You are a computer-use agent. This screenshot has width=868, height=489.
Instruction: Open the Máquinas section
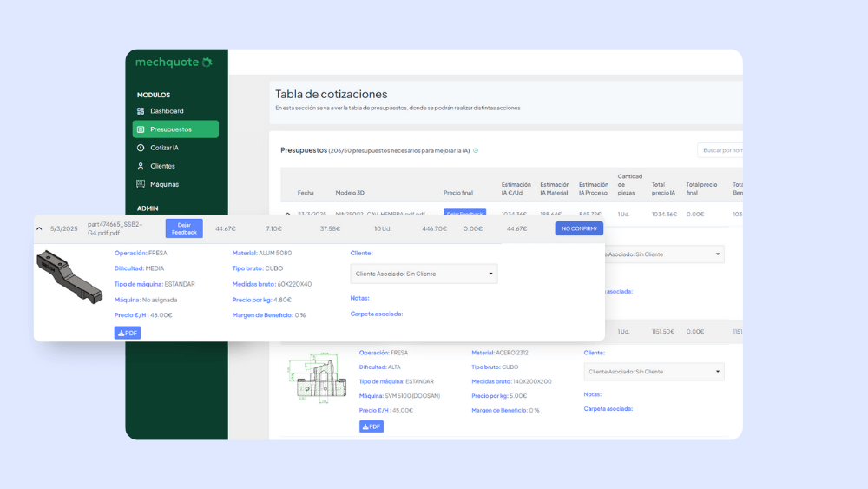pyautogui.click(x=164, y=184)
